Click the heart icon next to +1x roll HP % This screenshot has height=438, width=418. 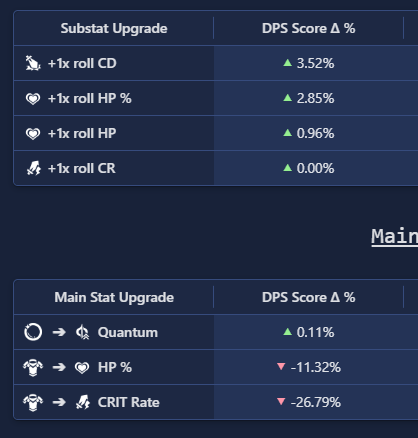(x=33, y=99)
